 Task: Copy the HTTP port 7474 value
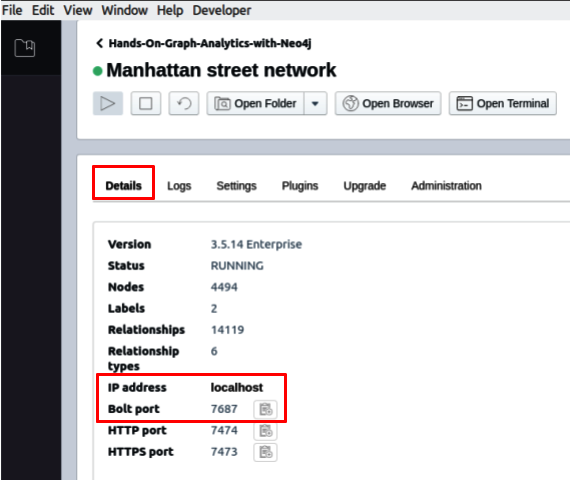[265, 431]
